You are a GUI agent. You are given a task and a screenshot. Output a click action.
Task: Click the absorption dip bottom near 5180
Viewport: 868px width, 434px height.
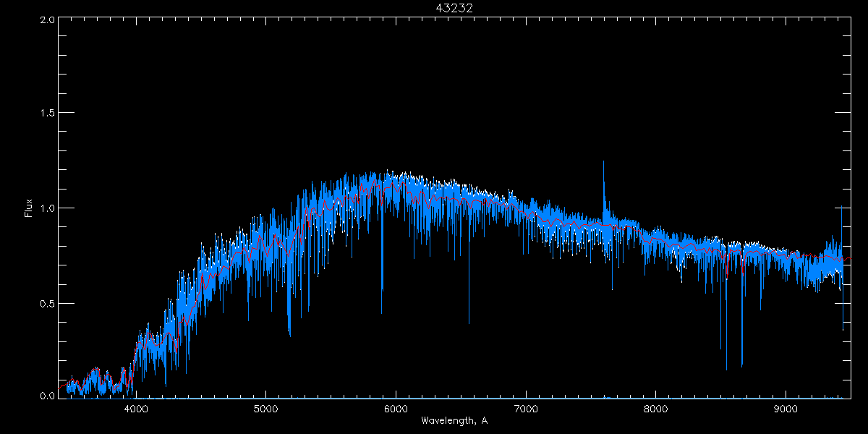tap(289, 334)
